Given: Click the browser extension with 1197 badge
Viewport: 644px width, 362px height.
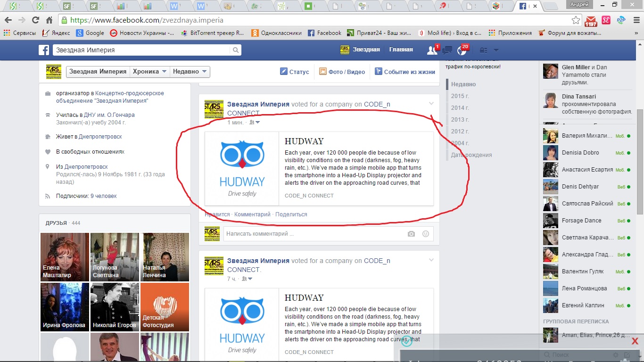Looking at the screenshot, I should 590,21.
